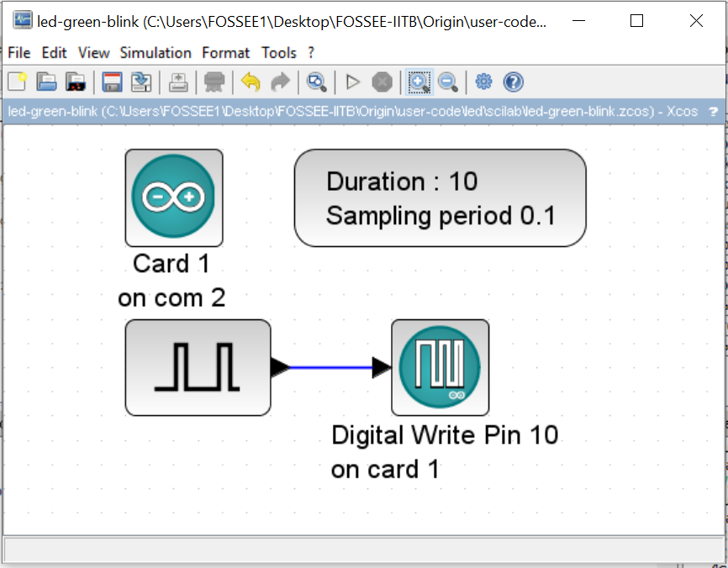Click the Open Recent file toolbar icon
Image resolution: width=728 pixels, height=568 pixels.
[x=75, y=82]
